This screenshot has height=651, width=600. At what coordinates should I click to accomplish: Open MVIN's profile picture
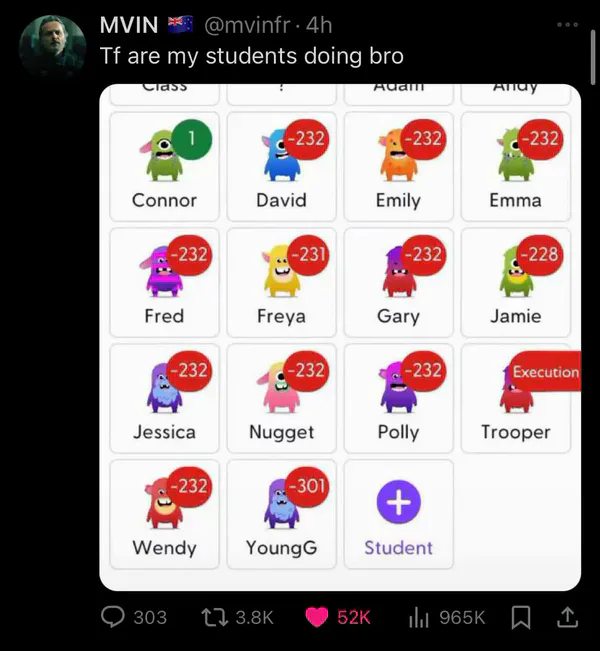[x=52, y=48]
